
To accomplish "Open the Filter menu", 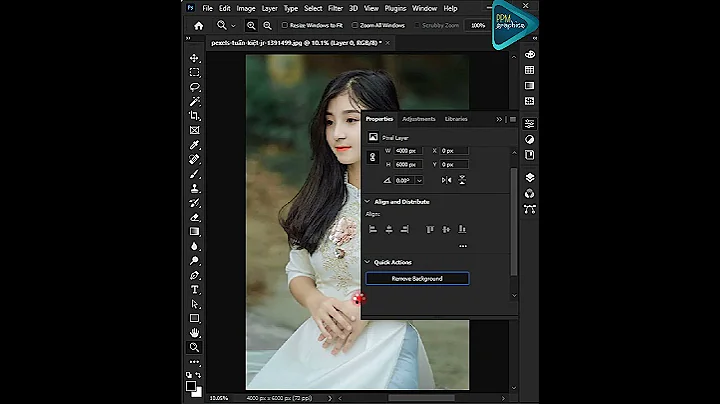I will (x=335, y=8).
